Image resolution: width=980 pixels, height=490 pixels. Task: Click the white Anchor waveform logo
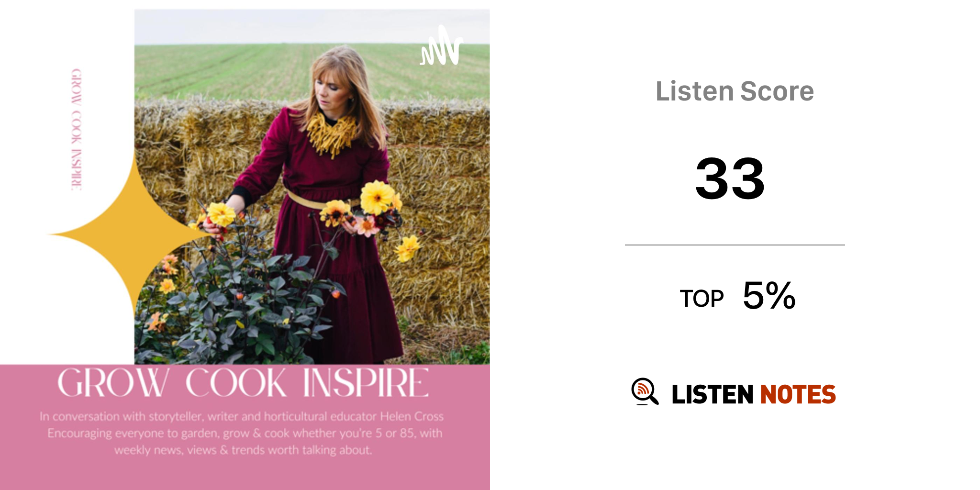click(441, 46)
